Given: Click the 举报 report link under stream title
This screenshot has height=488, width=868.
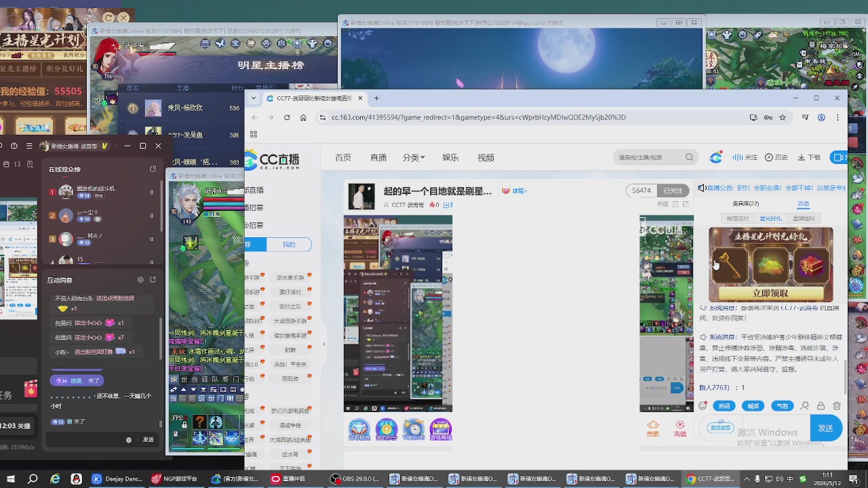Looking at the screenshot, I should 663,204.
